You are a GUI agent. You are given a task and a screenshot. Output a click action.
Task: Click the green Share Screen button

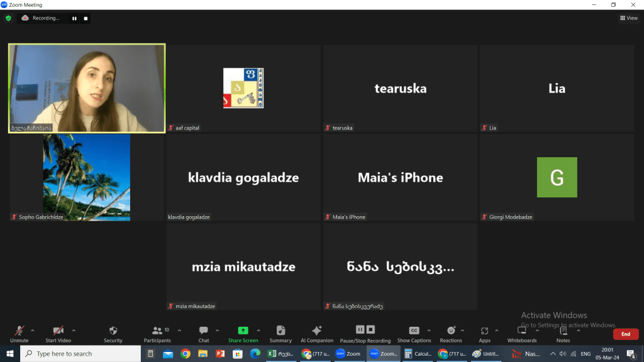(243, 333)
